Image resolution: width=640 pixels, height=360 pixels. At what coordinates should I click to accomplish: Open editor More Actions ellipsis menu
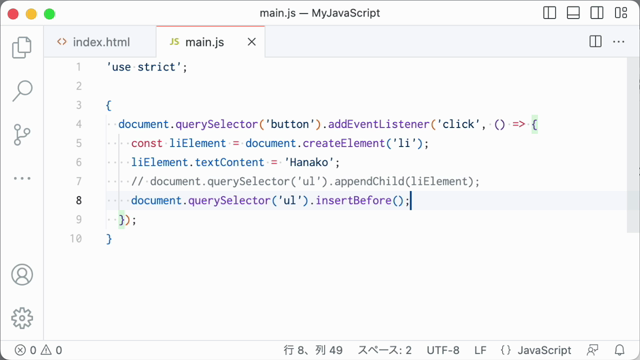tap(619, 42)
